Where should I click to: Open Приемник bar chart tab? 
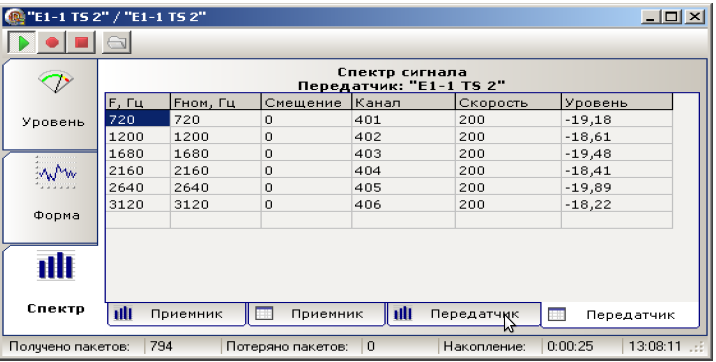click(x=176, y=314)
